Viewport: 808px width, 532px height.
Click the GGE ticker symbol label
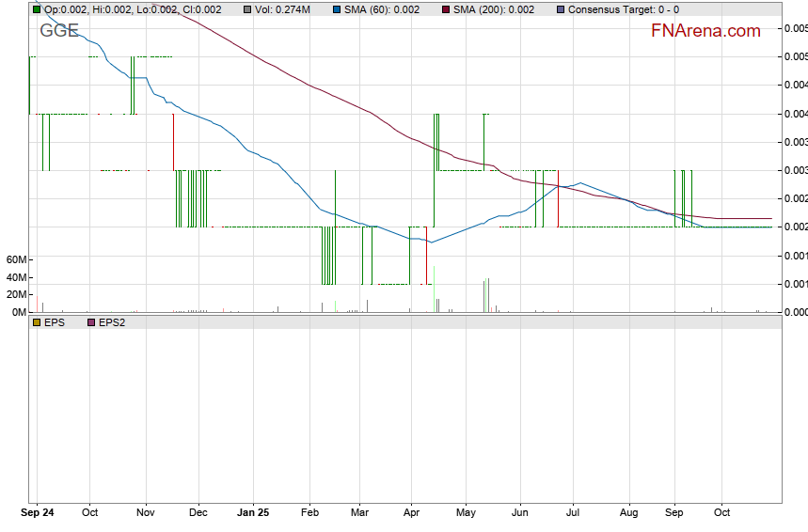coord(58,30)
